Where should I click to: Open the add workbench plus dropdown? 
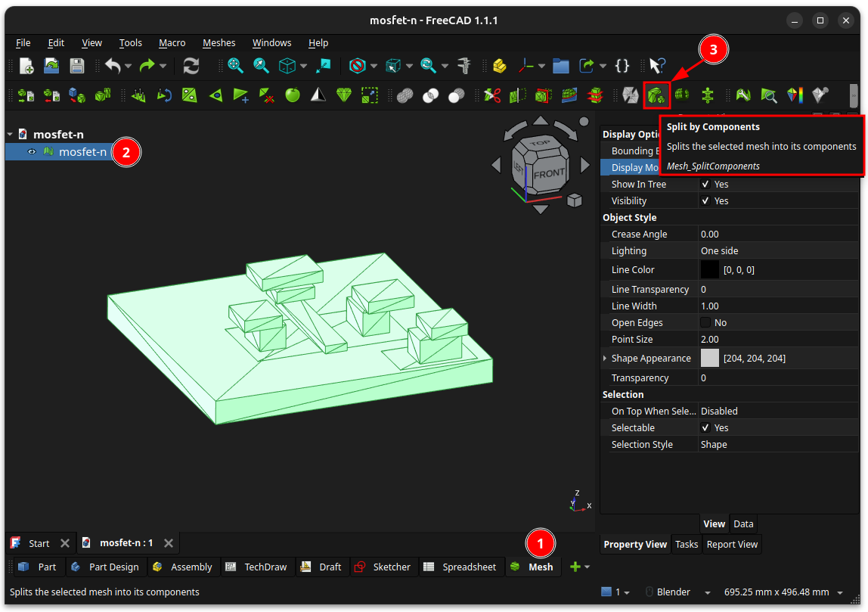580,567
